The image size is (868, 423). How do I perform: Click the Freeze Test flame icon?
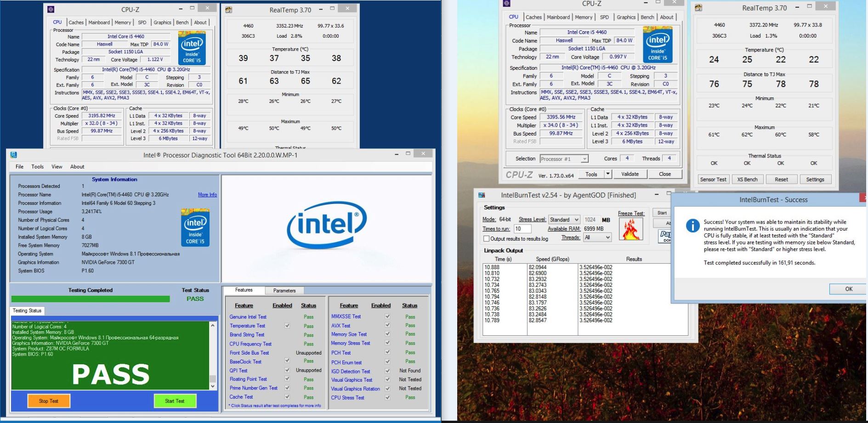pyautogui.click(x=630, y=228)
